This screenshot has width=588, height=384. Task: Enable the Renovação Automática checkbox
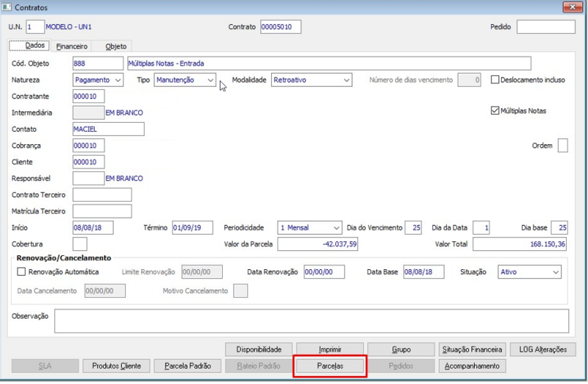(21, 271)
